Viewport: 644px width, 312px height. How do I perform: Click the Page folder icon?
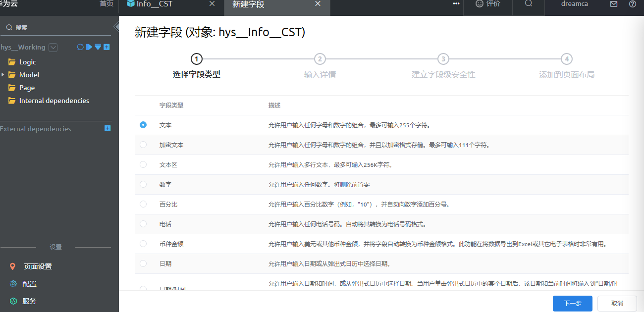click(12, 88)
